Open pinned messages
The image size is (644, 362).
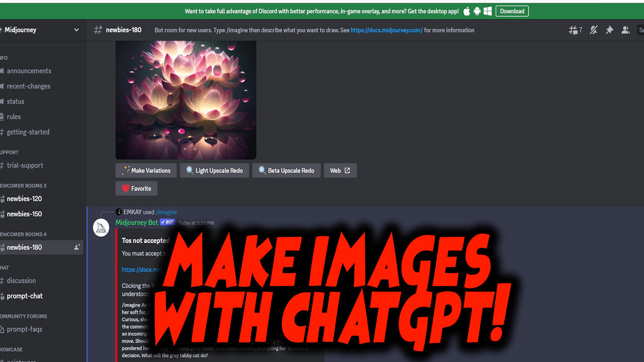[x=609, y=30]
